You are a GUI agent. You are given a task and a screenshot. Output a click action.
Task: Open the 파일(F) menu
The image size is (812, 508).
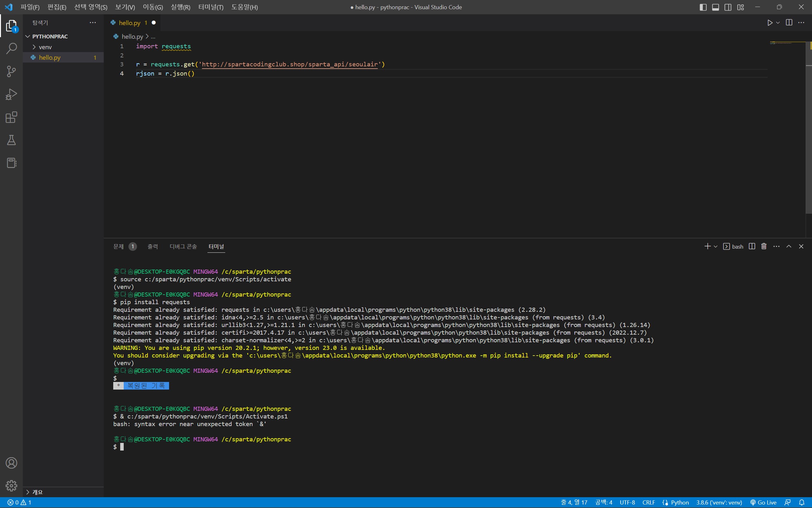click(30, 7)
